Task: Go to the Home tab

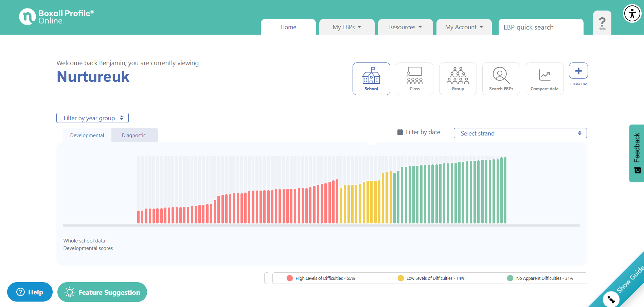Action: (288, 27)
